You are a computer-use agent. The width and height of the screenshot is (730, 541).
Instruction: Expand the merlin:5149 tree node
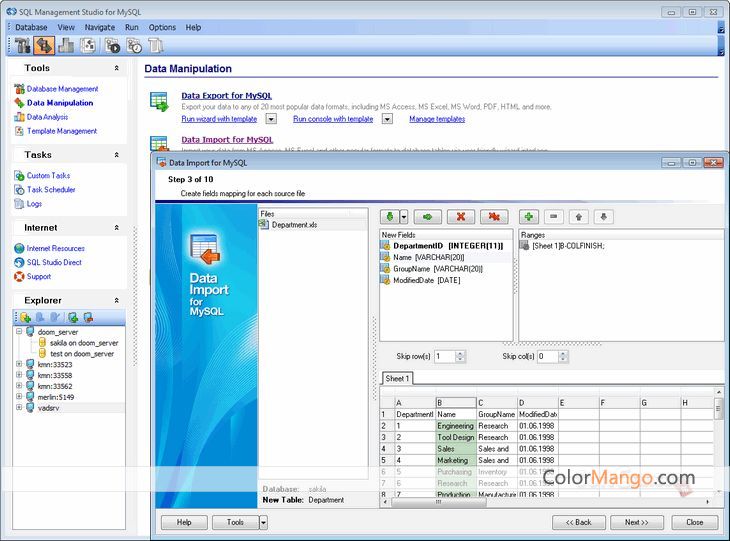coord(19,397)
